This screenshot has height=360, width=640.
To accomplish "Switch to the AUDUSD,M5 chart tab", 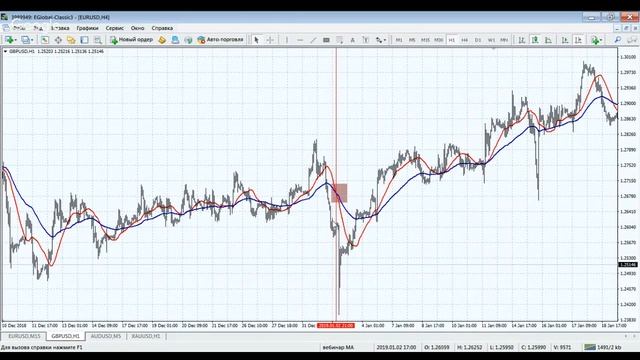I will coord(106,336).
